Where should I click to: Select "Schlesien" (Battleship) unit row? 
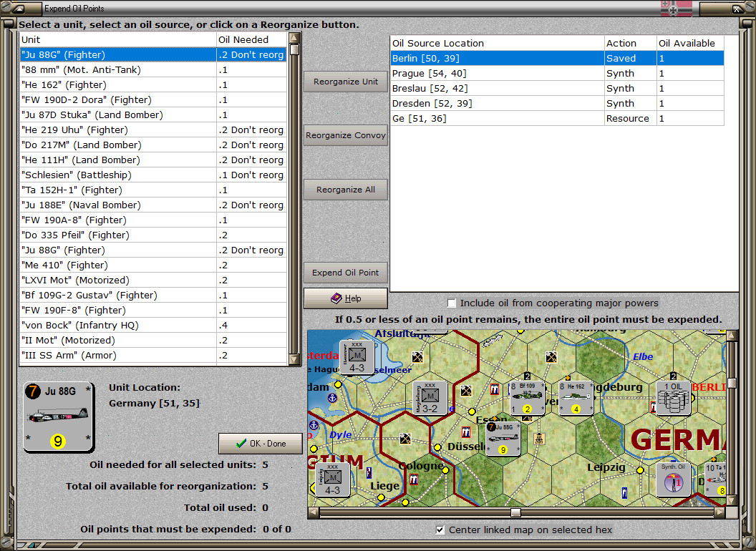153,175
